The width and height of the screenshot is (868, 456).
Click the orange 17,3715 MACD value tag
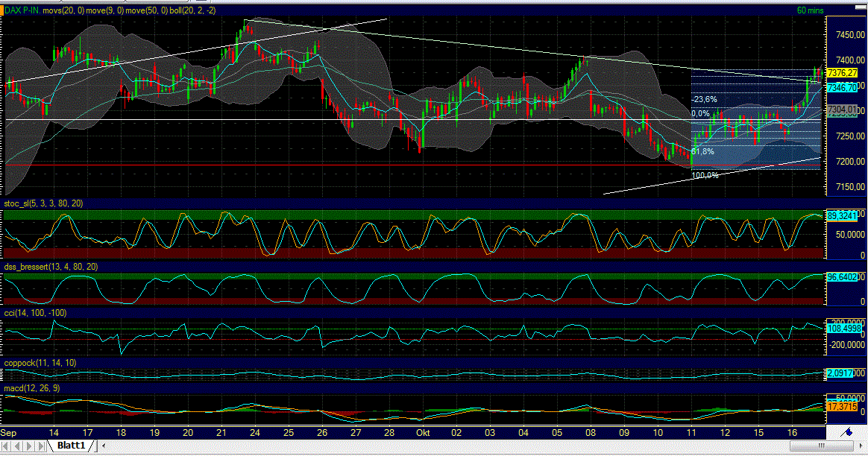pos(842,406)
